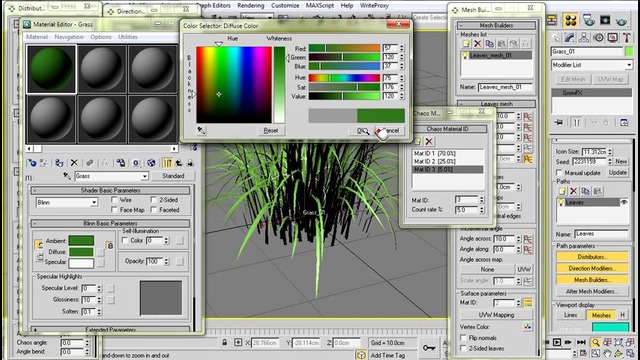Toggle Self-Illumination Color checkbox

tap(125, 240)
